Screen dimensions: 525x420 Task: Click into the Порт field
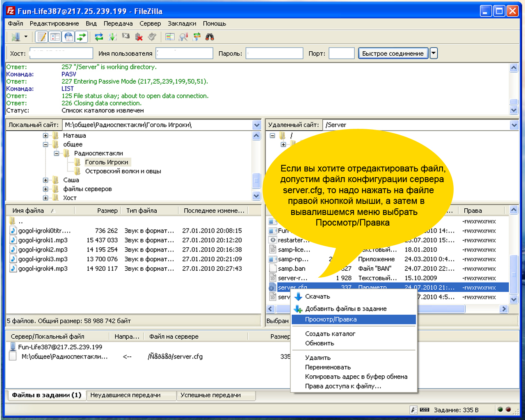342,53
